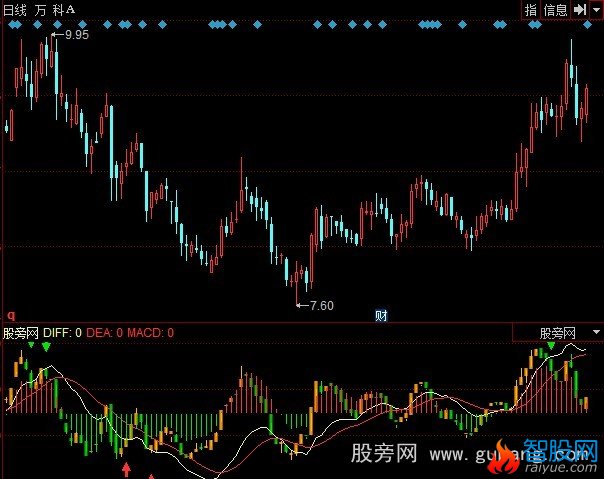The width and height of the screenshot is (604, 479).
Task: Click the DEA: 0 indicator value
Action: (x=104, y=333)
